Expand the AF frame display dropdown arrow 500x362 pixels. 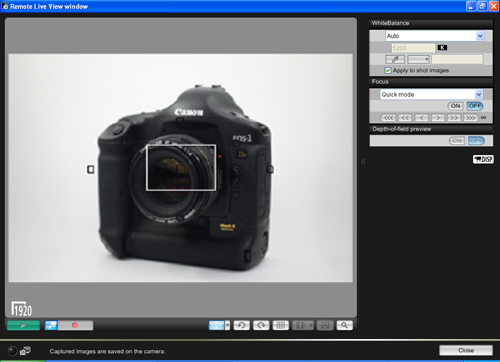coord(227,325)
